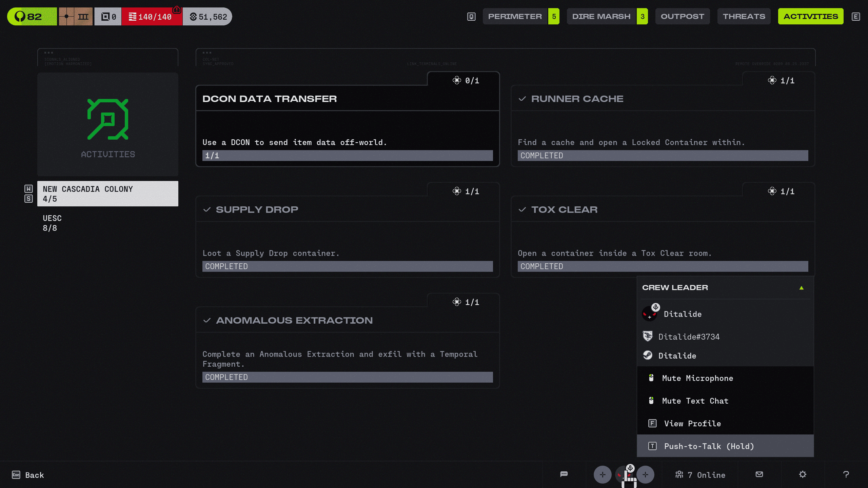The width and height of the screenshot is (868, 488).
Task: Expand the New Cascadia Colony category
Action: [107, 194]
